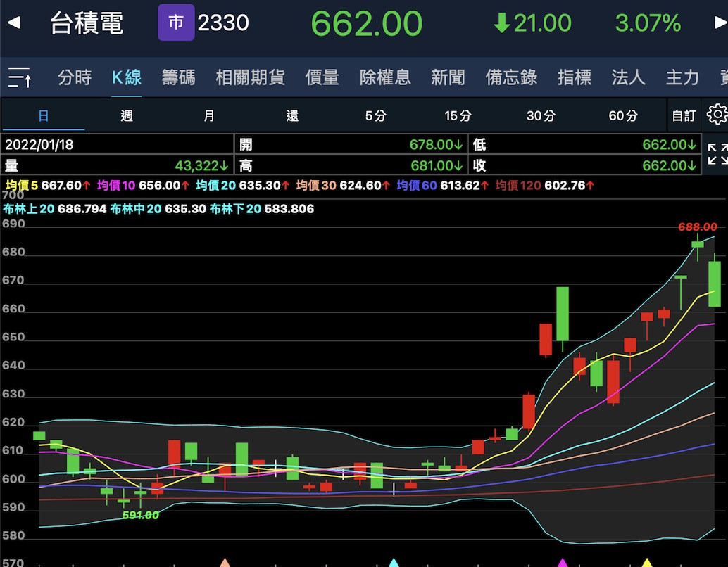The image size is (728, 567).
Task: Open the 新聞 news tab
Action: 448,77
